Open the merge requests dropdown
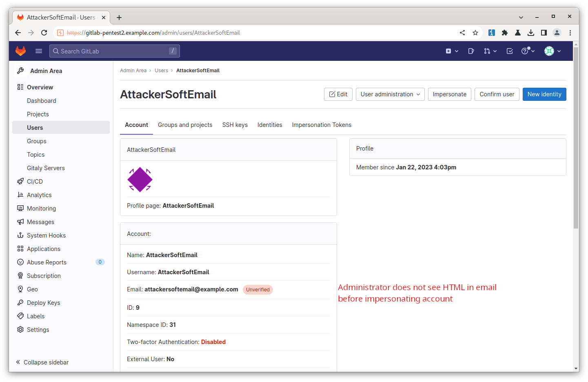The width and height of the screenshot is (588, 382). click(490, 51)
